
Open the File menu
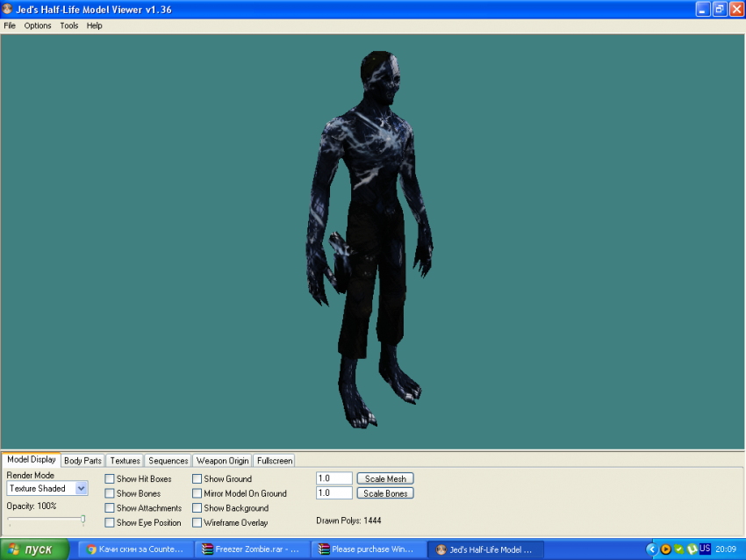(x=10, y=25)
